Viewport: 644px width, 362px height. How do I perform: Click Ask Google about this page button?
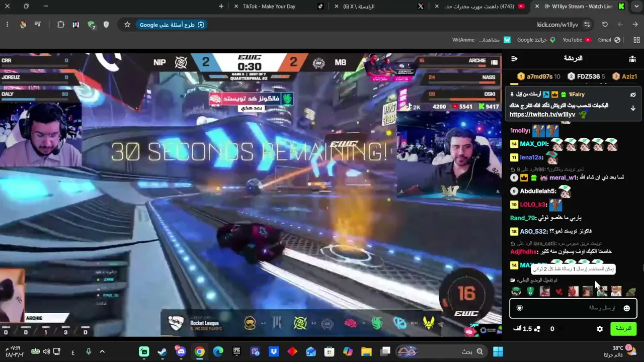tap(172, 25)
